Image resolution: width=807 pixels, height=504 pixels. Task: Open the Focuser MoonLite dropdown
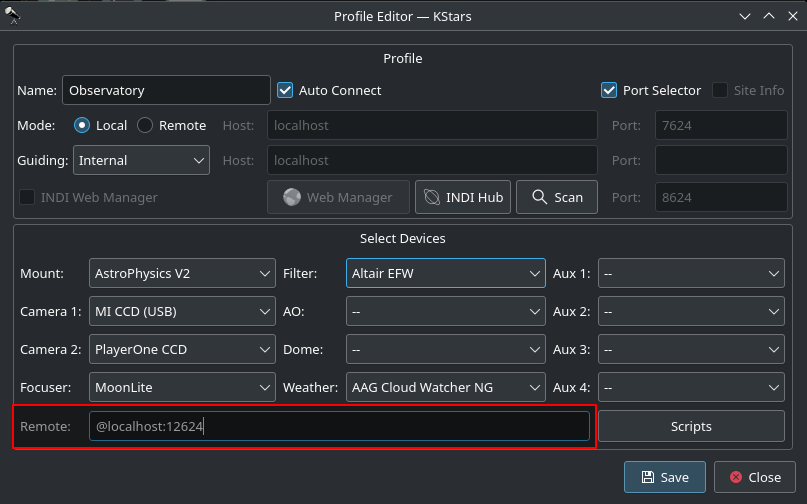(x=182, y=387)
